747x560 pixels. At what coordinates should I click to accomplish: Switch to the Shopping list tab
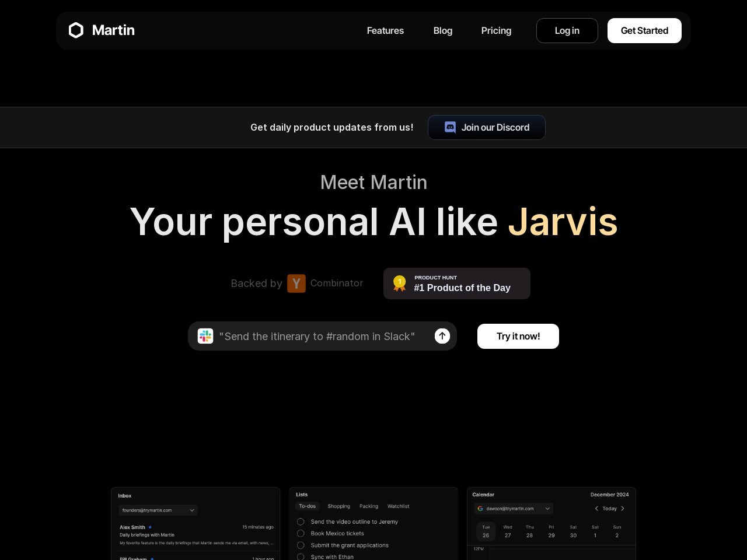(339, 506)
